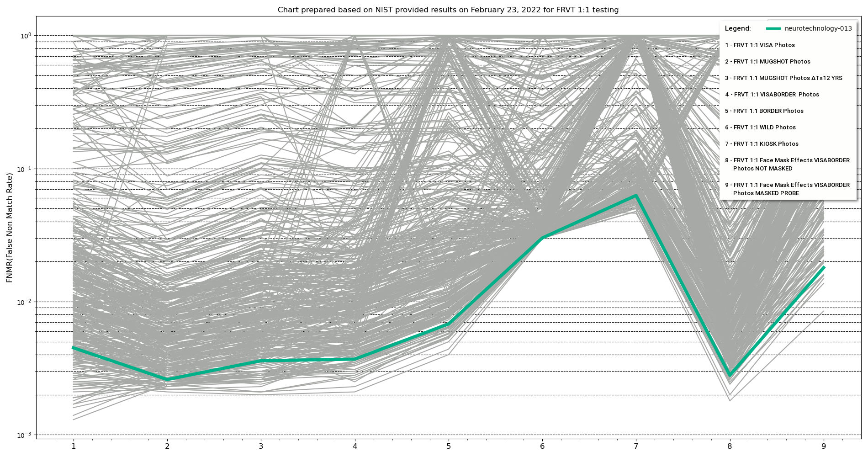Image resolution: width=868 pixels, height=457 pixels.
Task: Click the green line's peak at dataset 7
Action: pyautogui.click(x=636, y=196)
